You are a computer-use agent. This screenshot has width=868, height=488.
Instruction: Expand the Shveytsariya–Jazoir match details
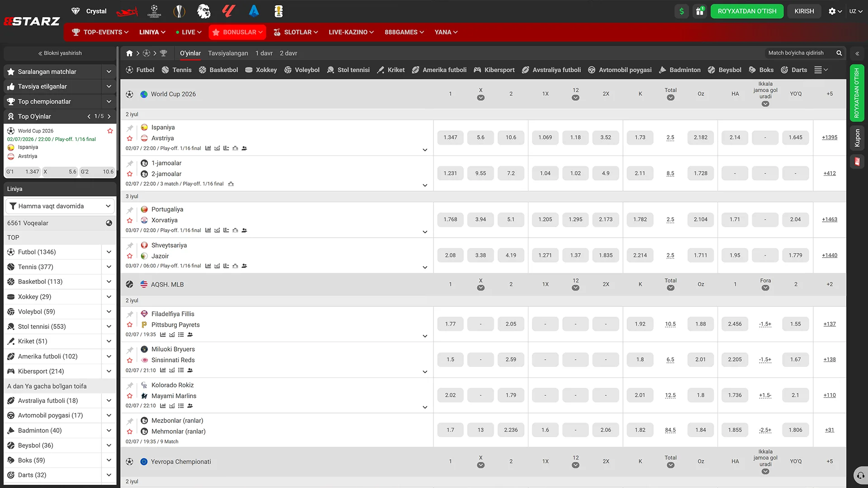tap(425, 267)
